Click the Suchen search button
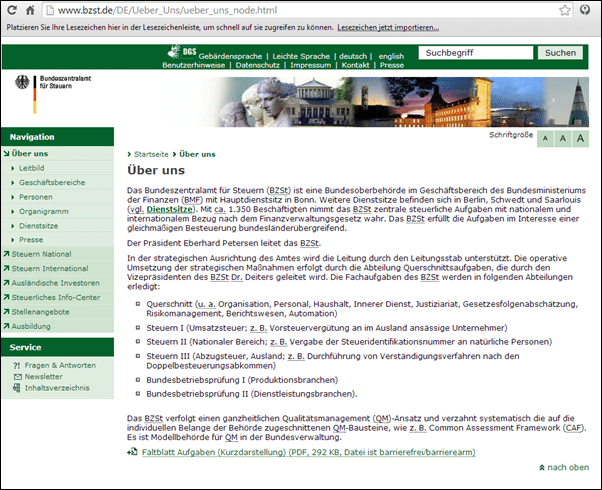The width and height of the screenshot is (602, 490). tap(560, 53)
